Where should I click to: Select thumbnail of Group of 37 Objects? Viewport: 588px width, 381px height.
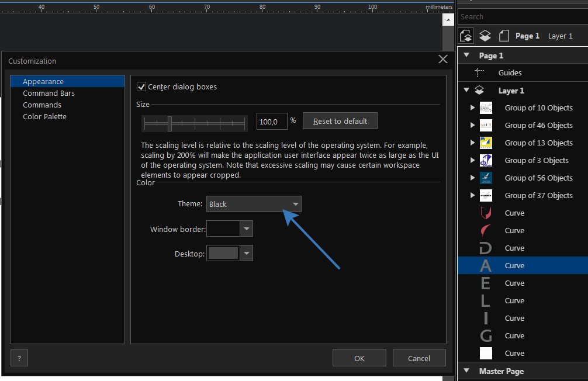click(x=486, y=195)
